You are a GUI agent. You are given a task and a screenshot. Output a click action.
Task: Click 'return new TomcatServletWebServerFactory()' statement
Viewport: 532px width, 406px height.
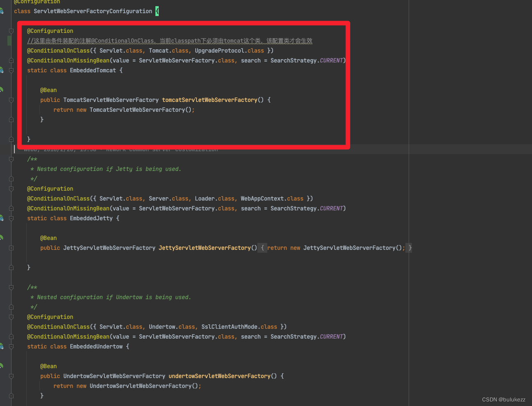124,110
